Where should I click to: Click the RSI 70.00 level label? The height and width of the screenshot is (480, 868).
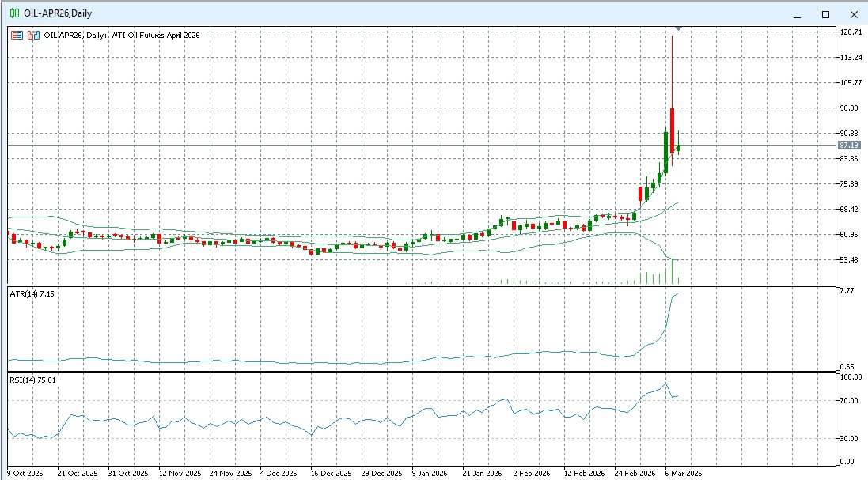click(851, 401)
